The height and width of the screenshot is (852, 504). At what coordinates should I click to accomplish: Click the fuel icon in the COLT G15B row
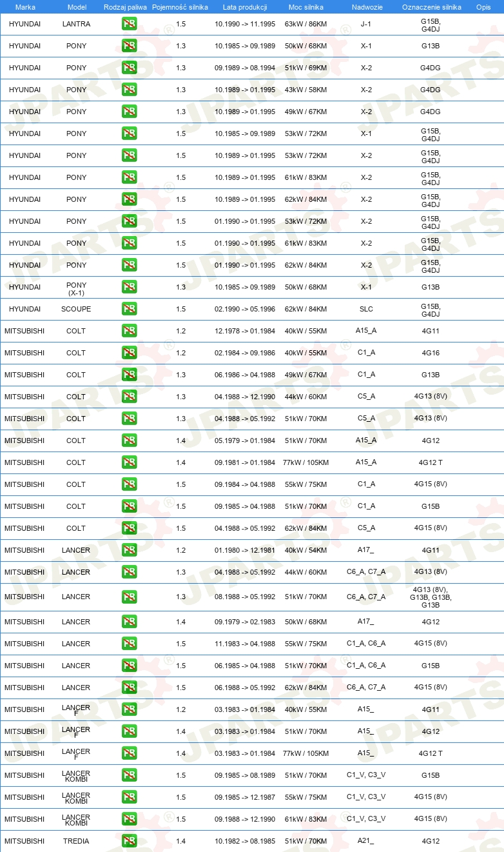click(130, 506)
